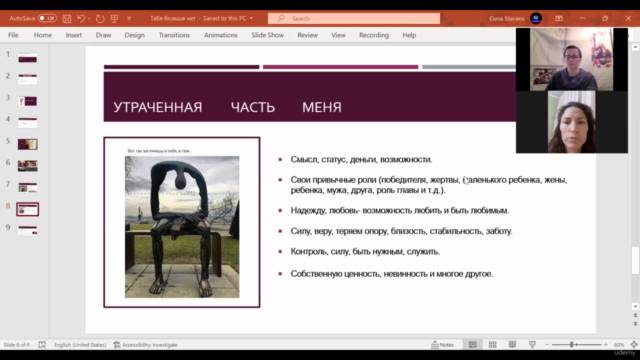640x360 pixels.
Task: Click Accessibility: Investigate in status bar
Action: tap(146, 345)
